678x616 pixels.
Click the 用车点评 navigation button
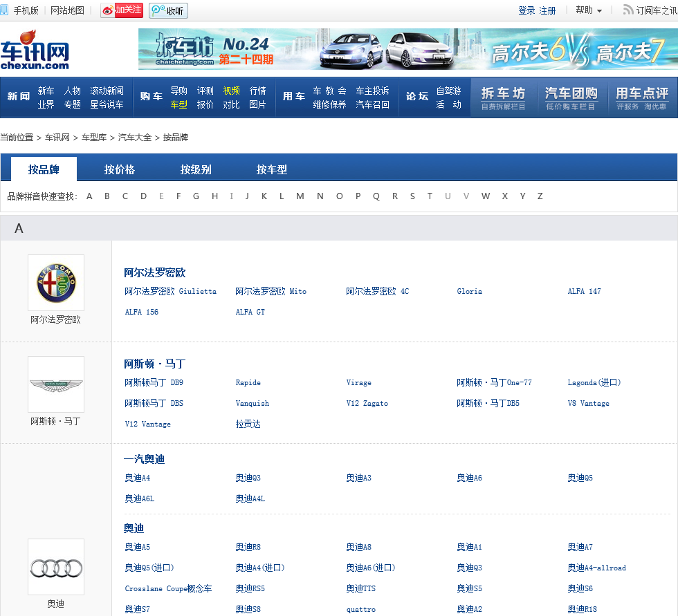point(642,97)
